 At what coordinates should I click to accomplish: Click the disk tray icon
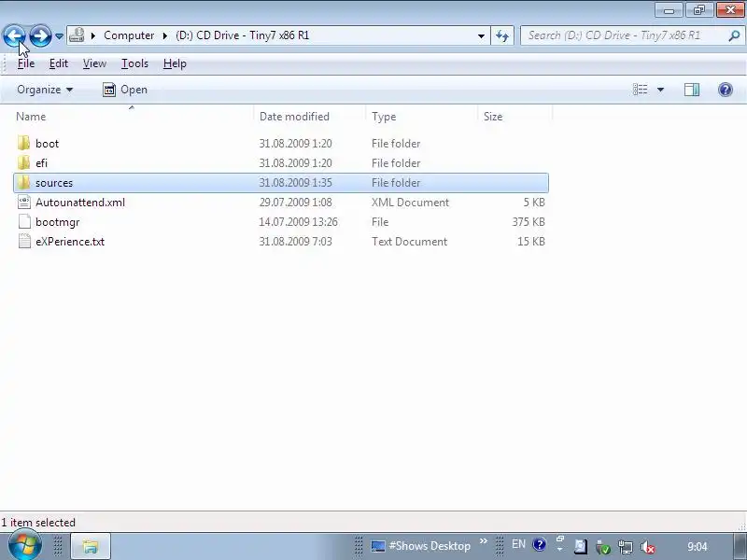[x=580, y=546]
